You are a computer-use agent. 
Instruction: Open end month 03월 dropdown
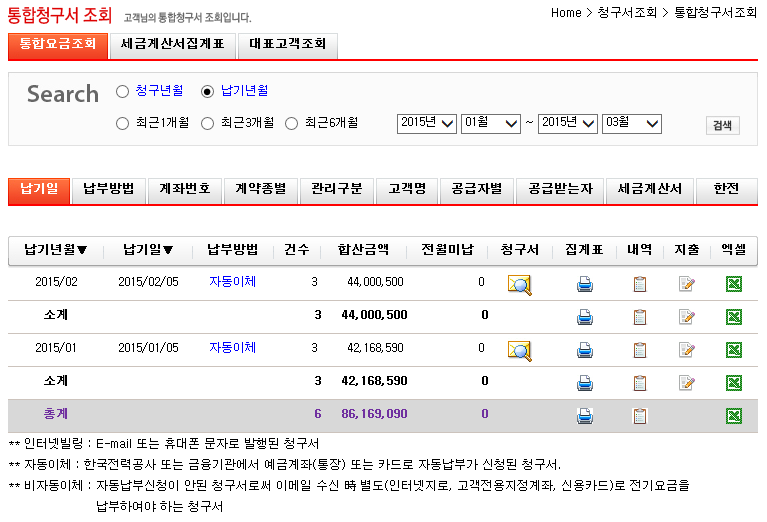coord(632,123)
